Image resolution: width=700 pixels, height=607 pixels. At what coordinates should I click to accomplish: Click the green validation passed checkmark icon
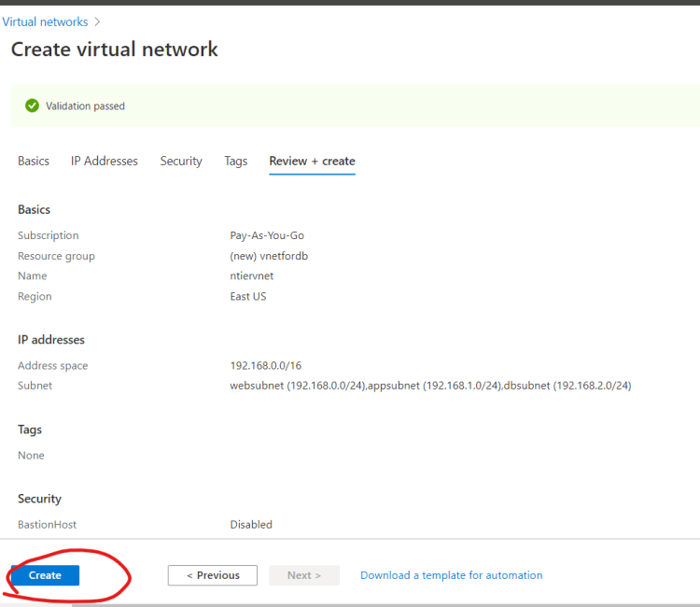click(32, 106)
